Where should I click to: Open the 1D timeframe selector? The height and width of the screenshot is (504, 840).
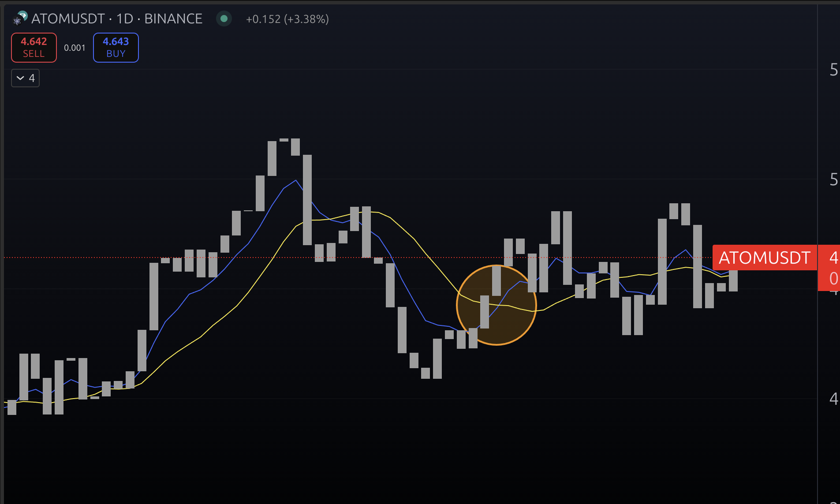(126, 19)
